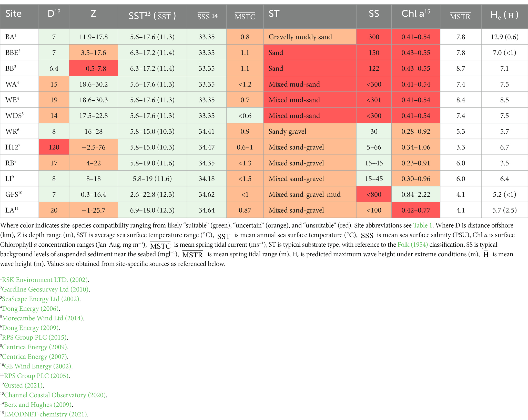Click the 17.5–22.8 depth cell

[x=93, y=115]
